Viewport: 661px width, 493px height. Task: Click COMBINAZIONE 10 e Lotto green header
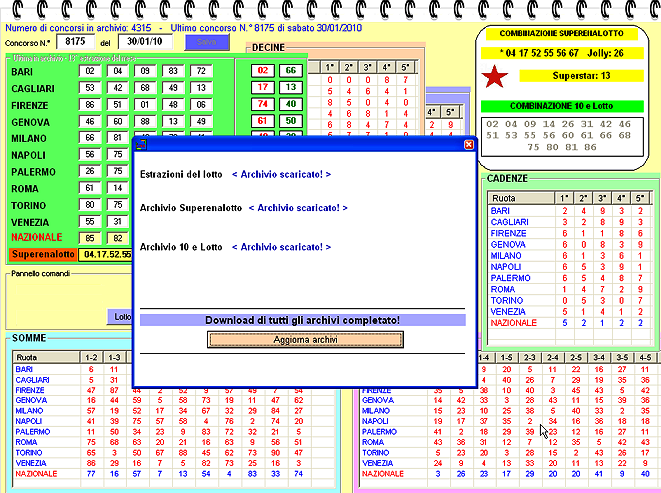pos(562,106)
